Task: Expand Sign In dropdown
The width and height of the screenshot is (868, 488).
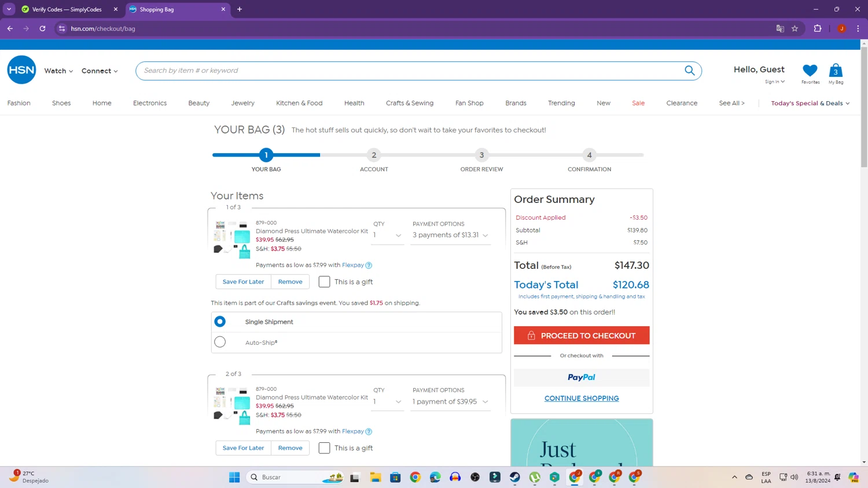Action: (x=774, y=82)
